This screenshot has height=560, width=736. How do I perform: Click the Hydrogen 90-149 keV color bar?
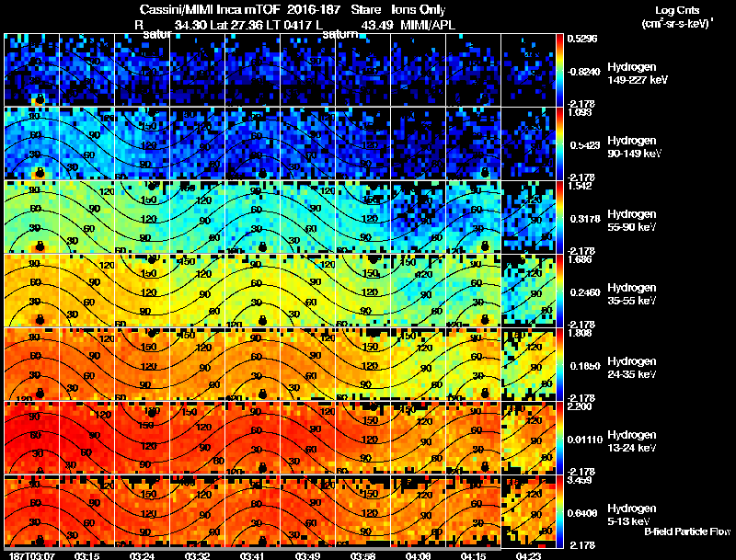point(559,143)
